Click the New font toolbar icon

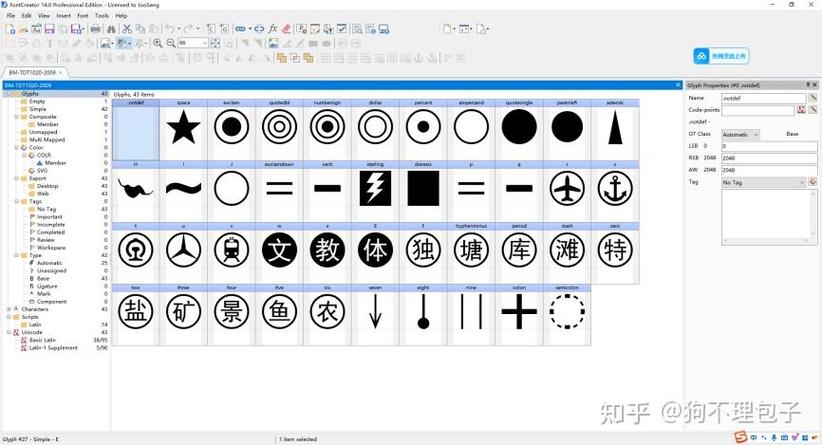[x=10, y=29]
